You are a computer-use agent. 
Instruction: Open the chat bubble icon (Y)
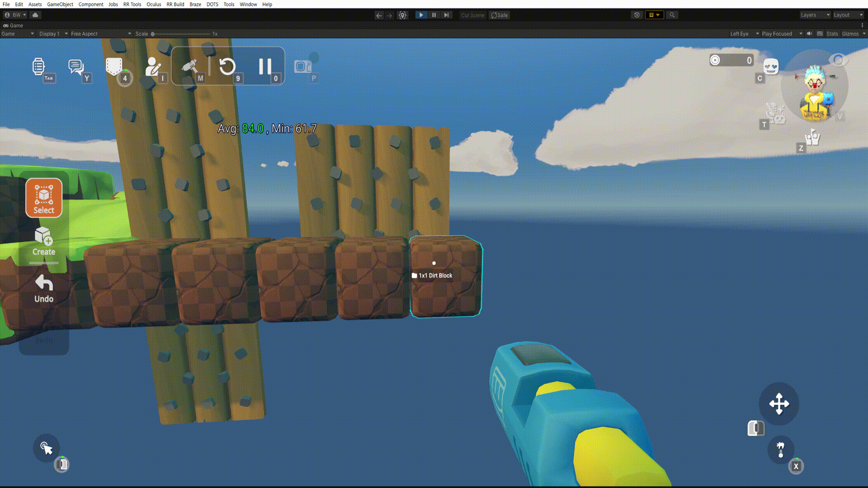pos(75,67)
